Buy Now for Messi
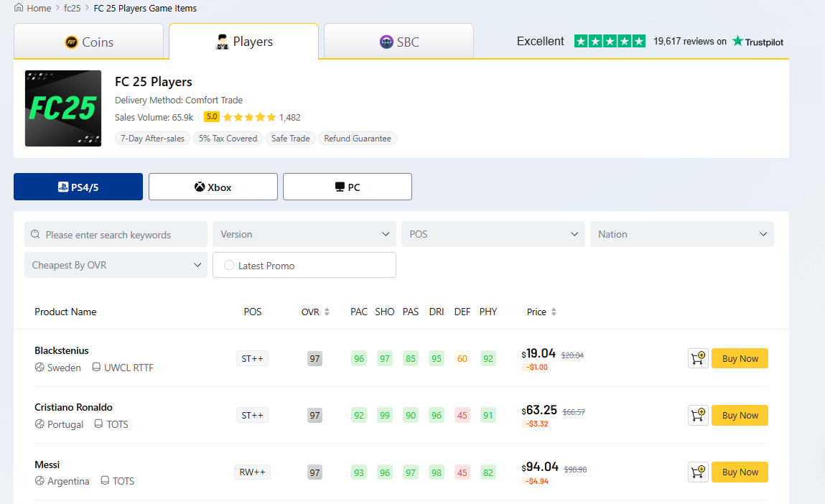 coord(740,472)
